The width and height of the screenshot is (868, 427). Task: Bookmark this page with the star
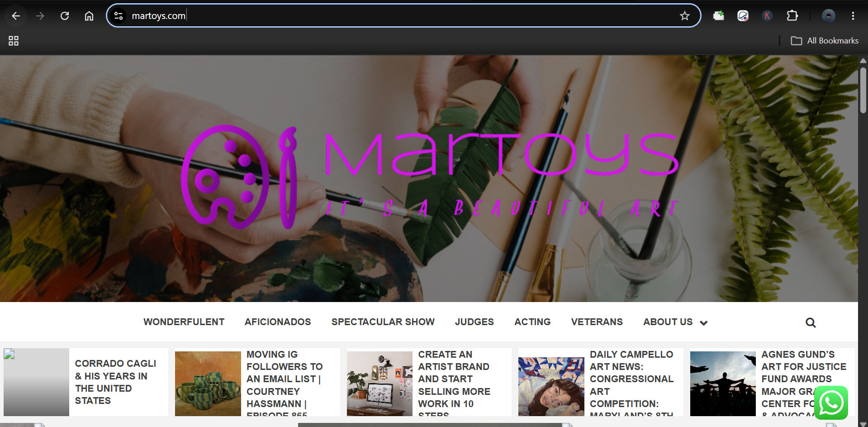click(684, 16)
